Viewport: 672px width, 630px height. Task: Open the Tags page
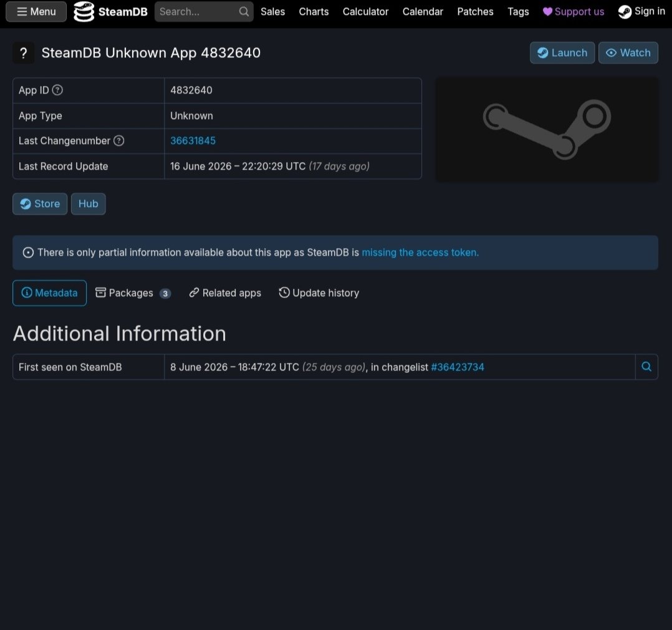click(x=518, y=12)
